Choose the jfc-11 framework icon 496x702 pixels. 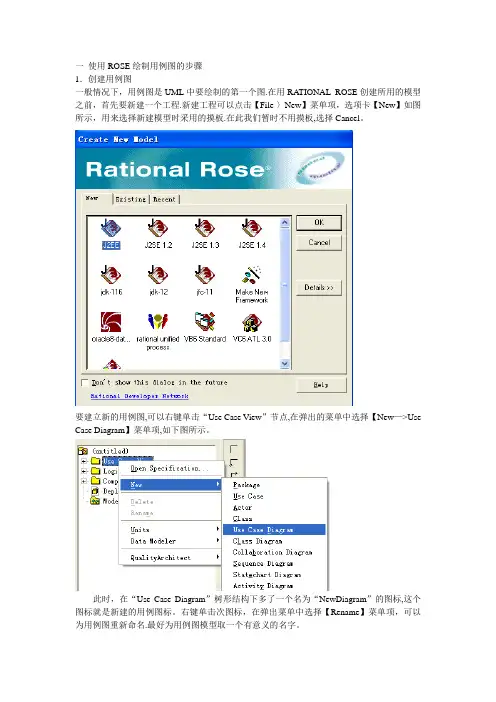205,275
